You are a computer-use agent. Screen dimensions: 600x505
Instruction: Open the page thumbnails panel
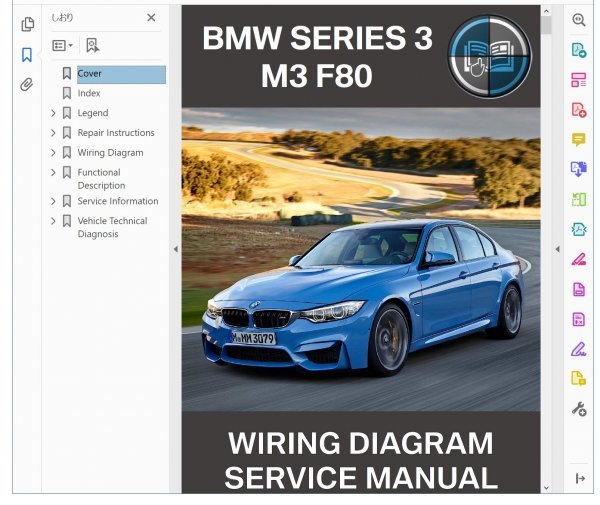[x=27, y=24]
